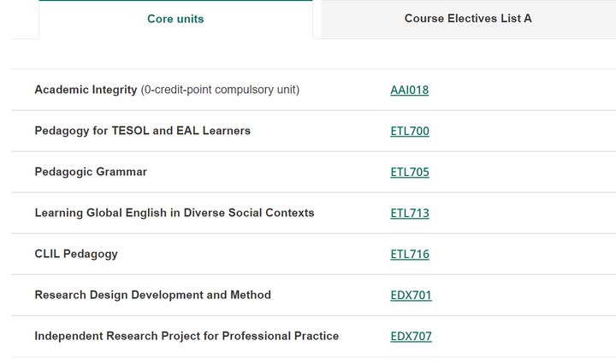This screenshot has height=364, width=616.
Task: Click the Pedagogic Grammar unit name
Action: click(91, 172)
